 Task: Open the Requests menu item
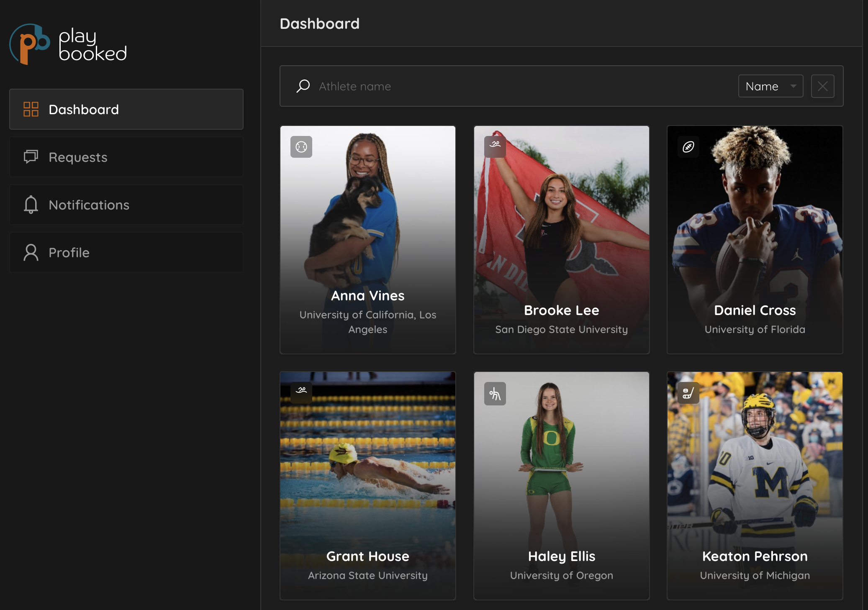tap(126, 157)
